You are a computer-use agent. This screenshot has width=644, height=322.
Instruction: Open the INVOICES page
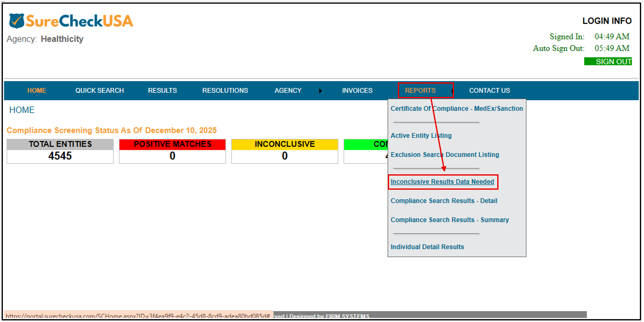point(357,90)
